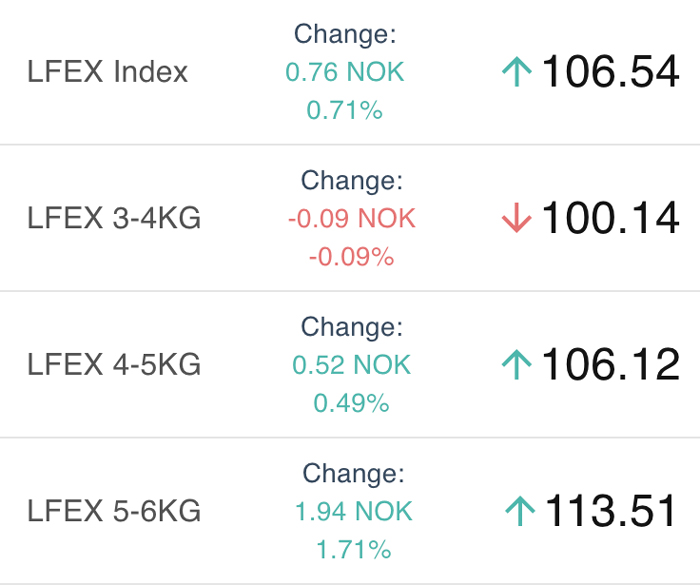The width and height of the screenshot is (700, 585).
Task: Open the LFEX 3-4KG row label
Action: (x=114, y=218)
